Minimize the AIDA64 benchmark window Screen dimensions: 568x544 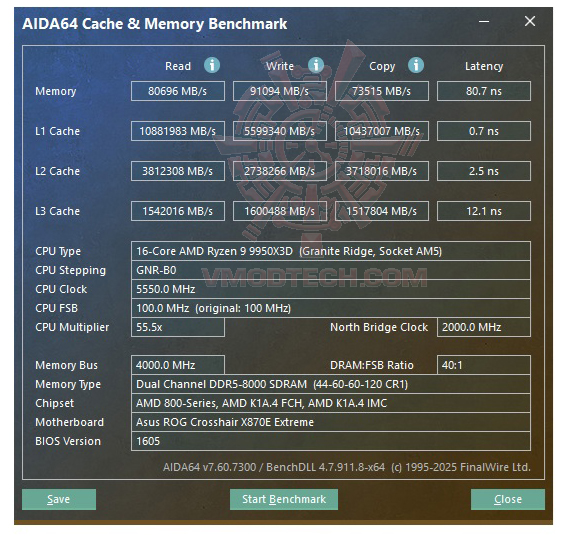pyautogui.click(x=484, y=22)
